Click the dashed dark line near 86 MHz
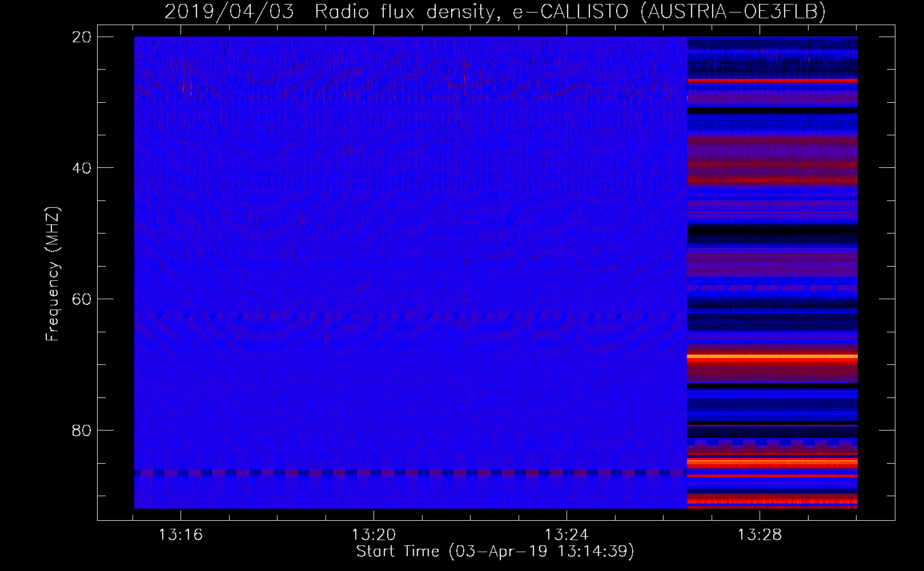This screenshot has height=571, width=924. 410,473
